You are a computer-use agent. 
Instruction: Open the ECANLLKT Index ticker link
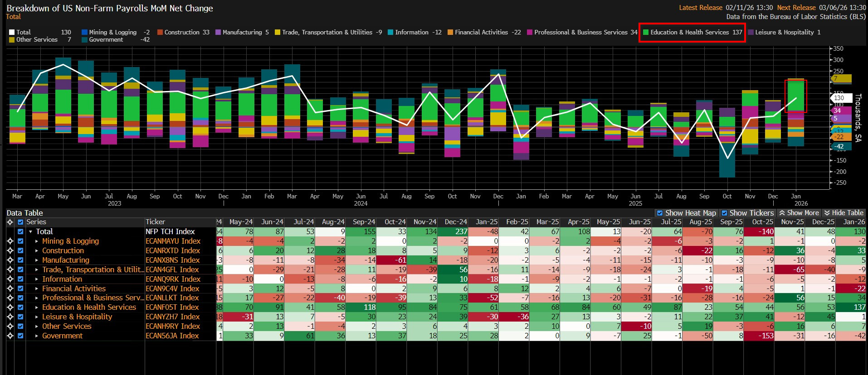pos(172,298)
